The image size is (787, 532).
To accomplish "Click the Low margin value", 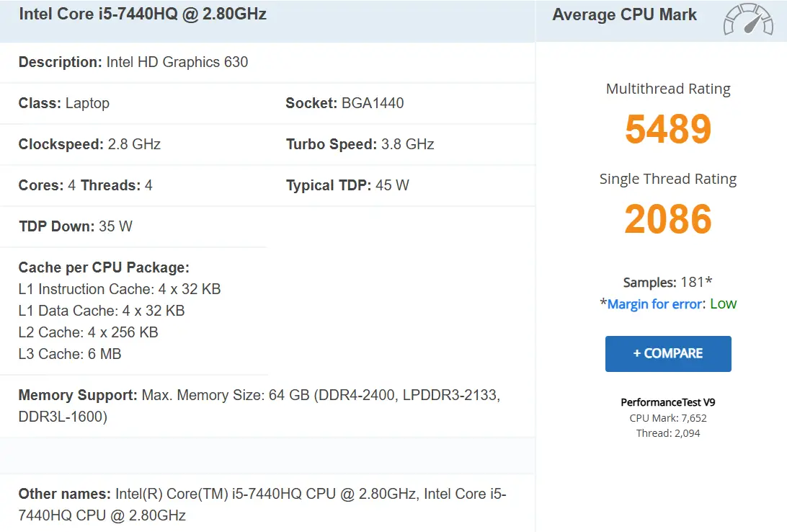I will (724, 303).
